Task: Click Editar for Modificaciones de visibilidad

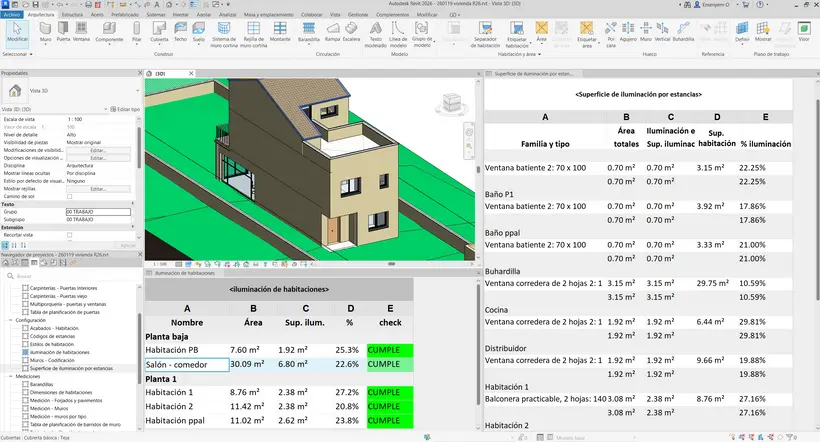Action: [x=98, y=150]
